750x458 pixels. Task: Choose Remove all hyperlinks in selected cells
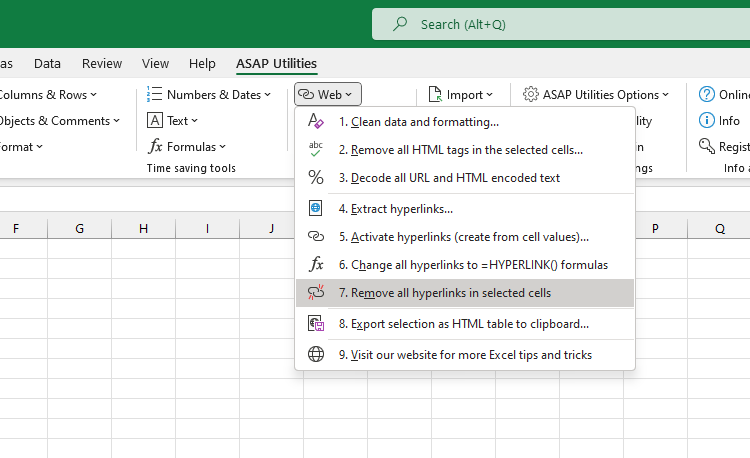tap(465, 293)
